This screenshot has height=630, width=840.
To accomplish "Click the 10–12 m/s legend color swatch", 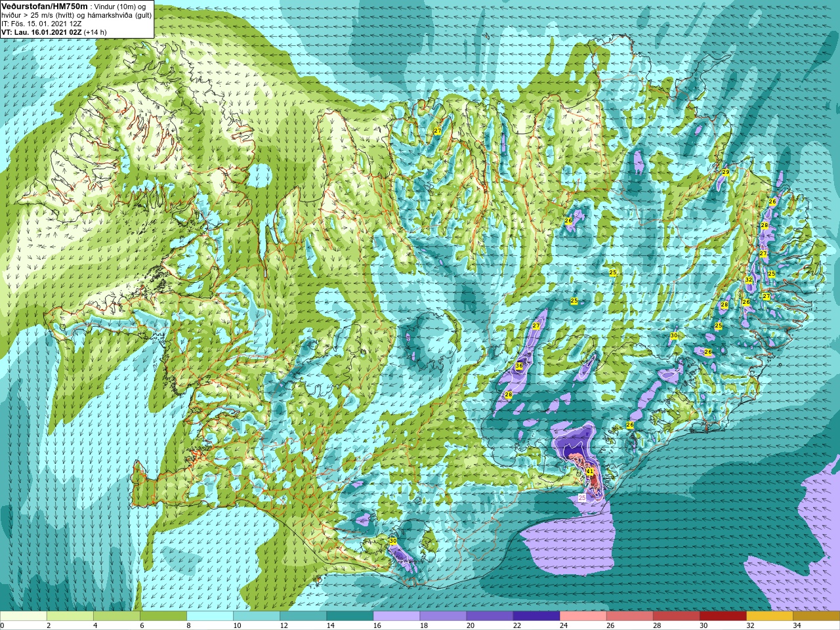I will tap(257, 616).
